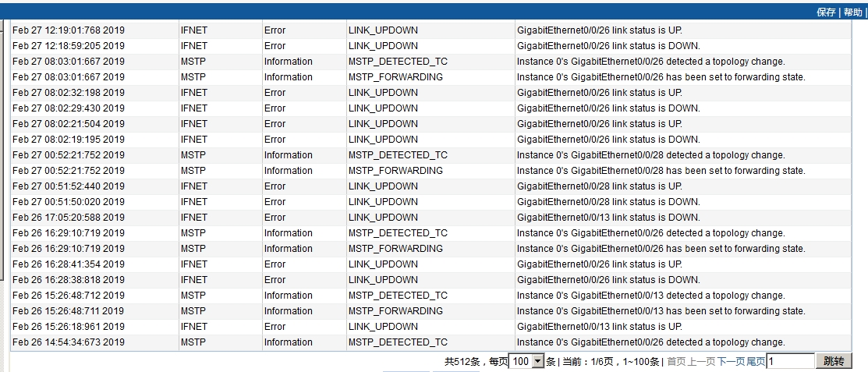The width and height of the screenshot is (868, 372).
Task: Focus the page number input field
Action: tap(790, 362)
